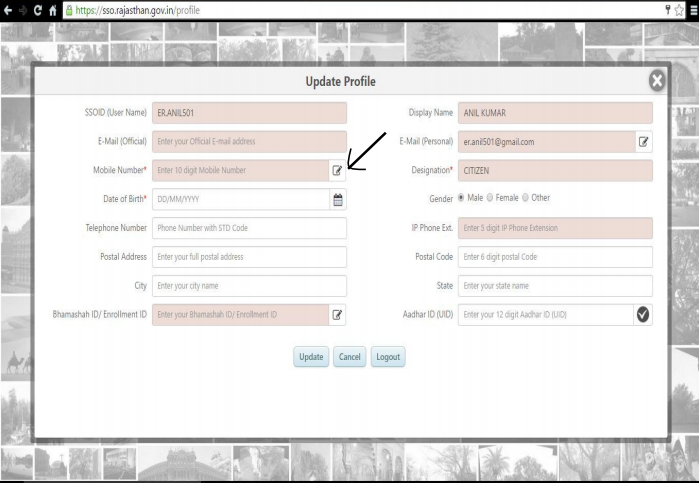This screenshot has height=485, width=699.
Task: Open the browser hamburger menu
Action: pos(694,10)
